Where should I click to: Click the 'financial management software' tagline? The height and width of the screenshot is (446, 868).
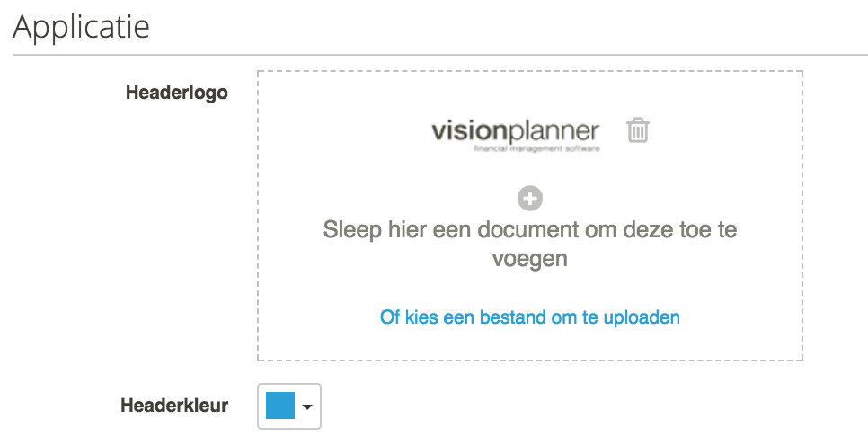click(536, 148)
